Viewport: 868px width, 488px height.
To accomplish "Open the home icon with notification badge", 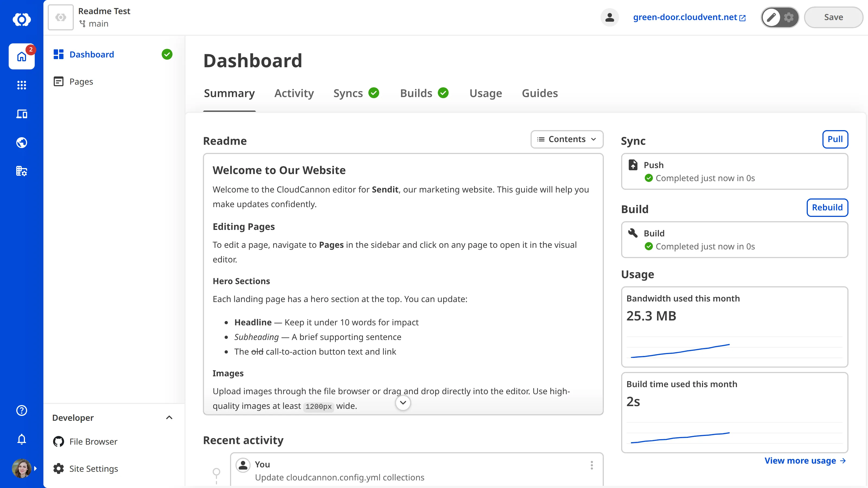I will click(x=22, y=57).
